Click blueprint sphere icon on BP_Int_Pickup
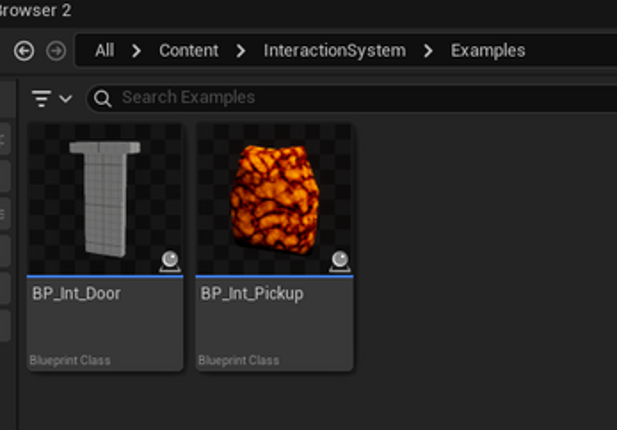Image resolution: width=617 pixels, height=430 pixels. [340, 262]
